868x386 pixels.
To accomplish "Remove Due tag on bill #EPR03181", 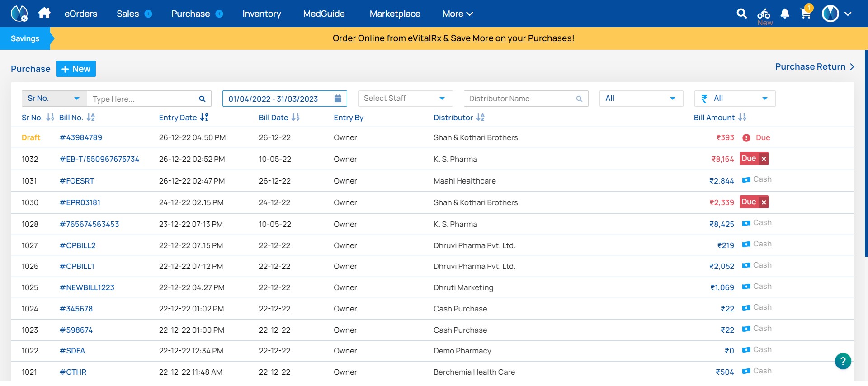I will tap(764, 202).
